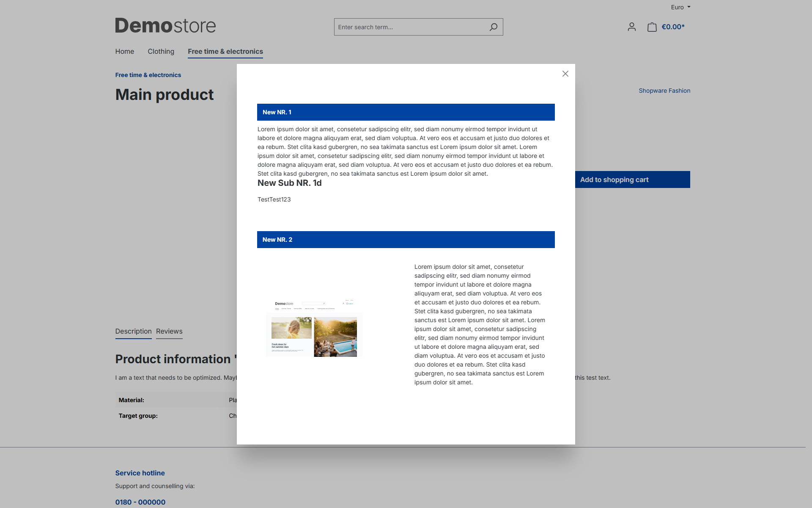The width and height of the screenshot is (812, 508).
Task: Switch to the Description tab
Action: [133, 331]
